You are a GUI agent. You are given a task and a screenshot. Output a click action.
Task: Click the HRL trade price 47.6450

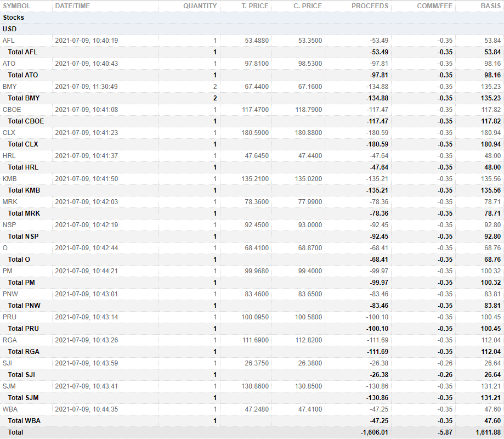(x=257, y=156)
